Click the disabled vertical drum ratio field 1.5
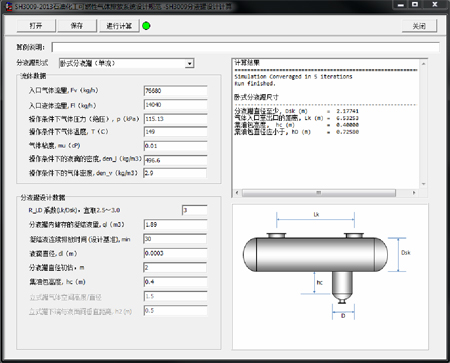 pos(176,296)
